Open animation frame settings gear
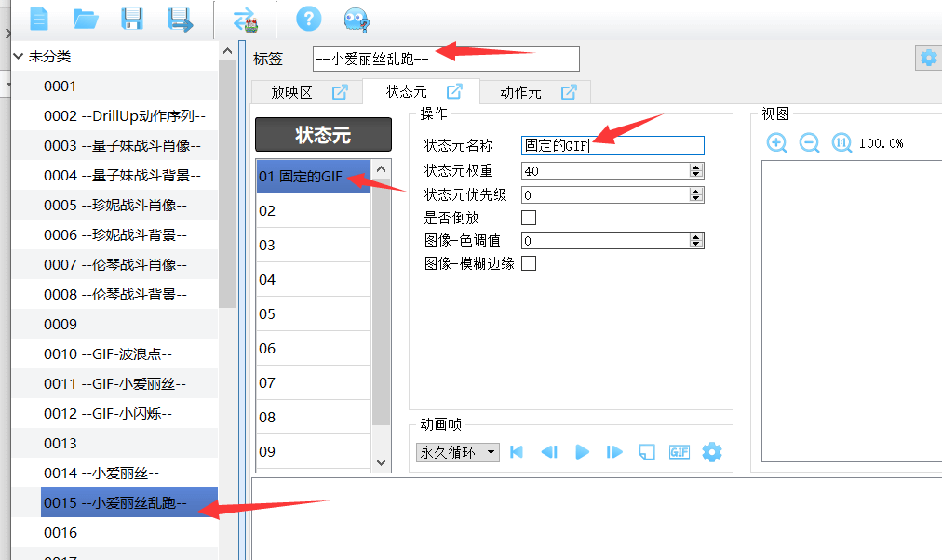The width and height of the screenshot is (942, 560). [x=712, y=452]
